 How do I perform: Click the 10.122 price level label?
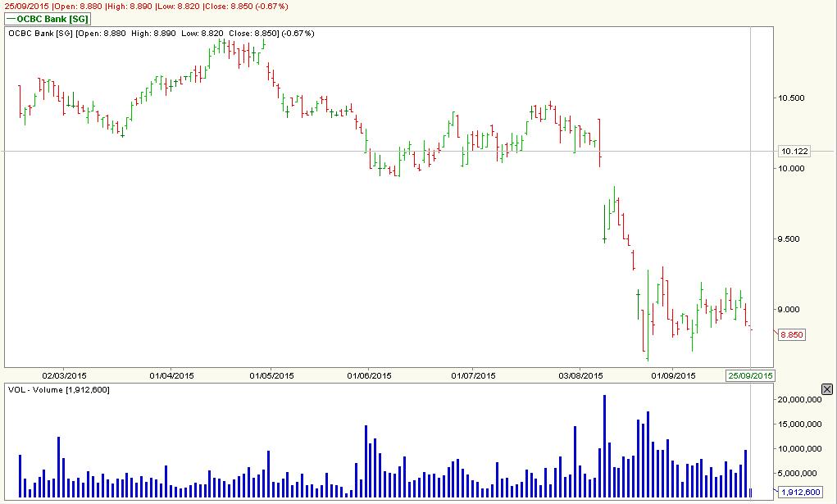794,151
